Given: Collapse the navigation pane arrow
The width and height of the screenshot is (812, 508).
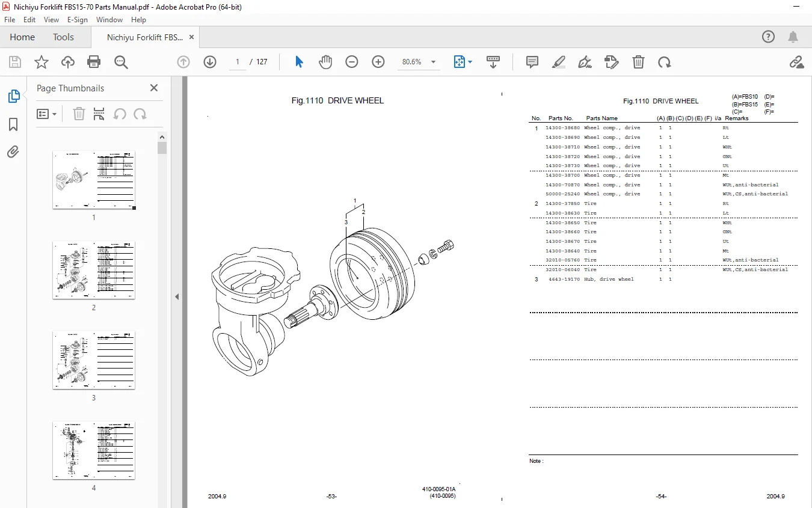Looking at the screenshot, I should (x=177, y=296).
